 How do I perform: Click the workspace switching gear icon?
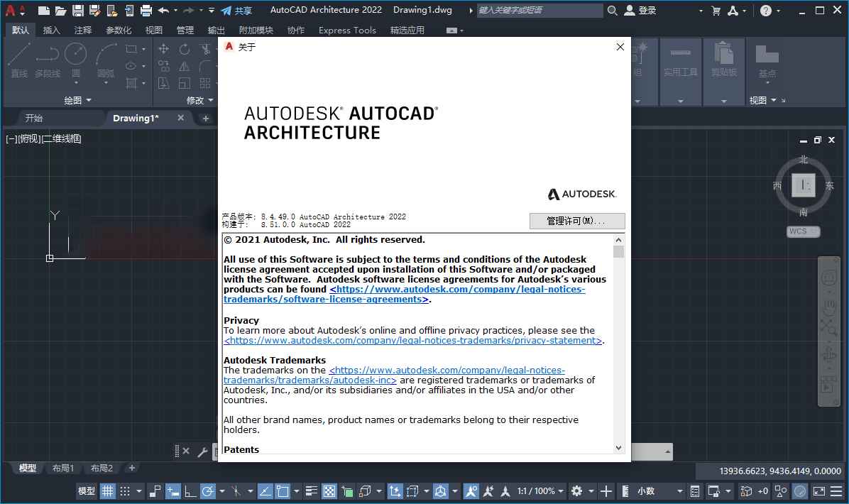tap(576, 491)
